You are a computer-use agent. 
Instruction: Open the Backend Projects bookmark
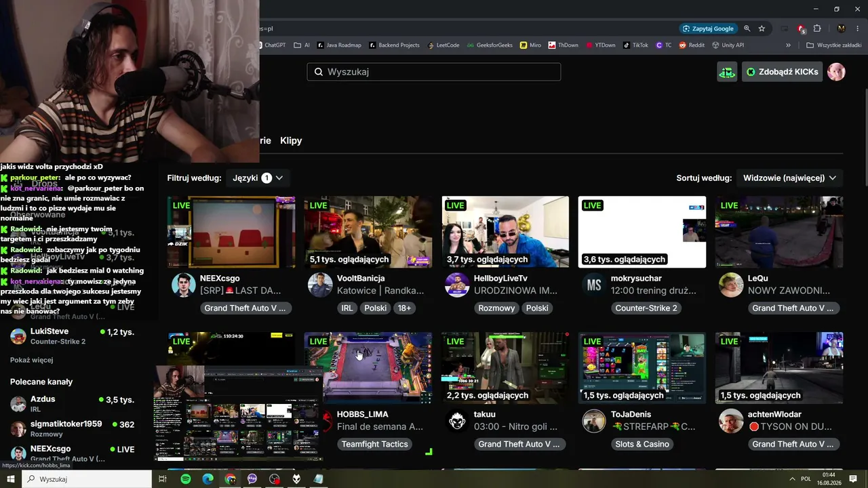point(395,45)
